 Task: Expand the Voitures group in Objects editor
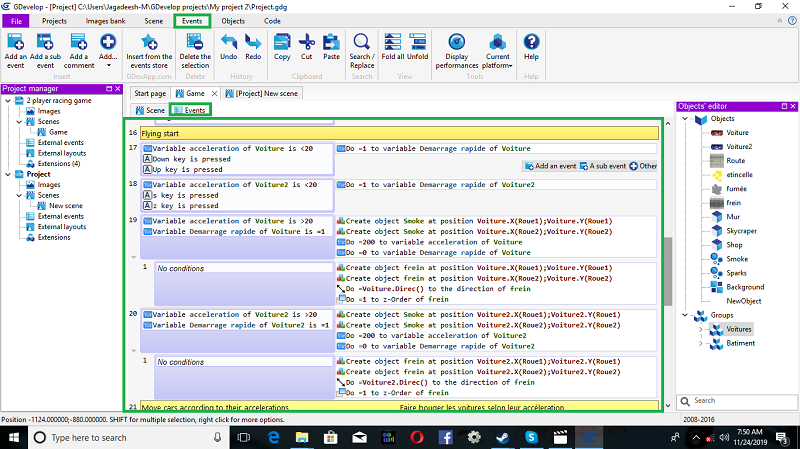coord(700,328)
